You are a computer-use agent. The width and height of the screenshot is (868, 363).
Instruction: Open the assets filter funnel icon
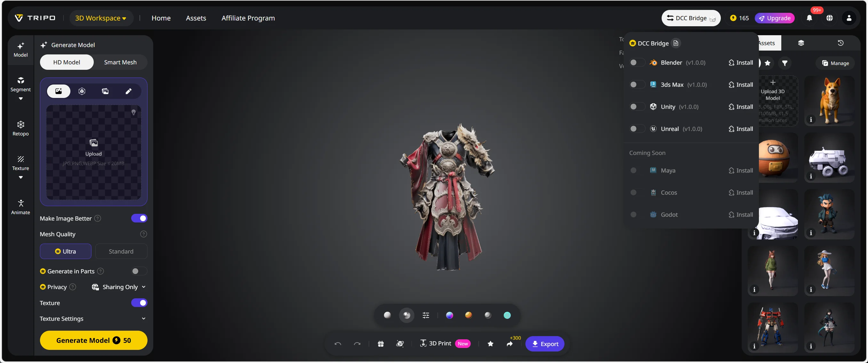point(785,63)
